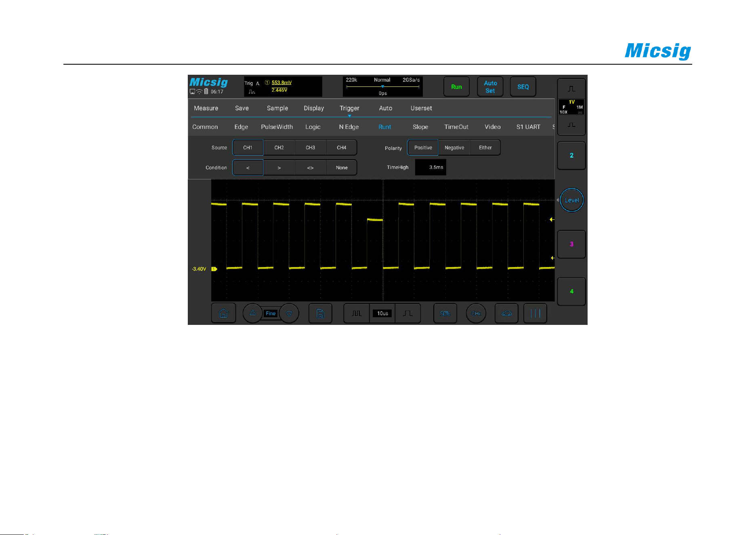Image resolution: width=756 pixels, height=535 pixels.
Task: Open the 10us timebase selector
Action: point(382,313)
